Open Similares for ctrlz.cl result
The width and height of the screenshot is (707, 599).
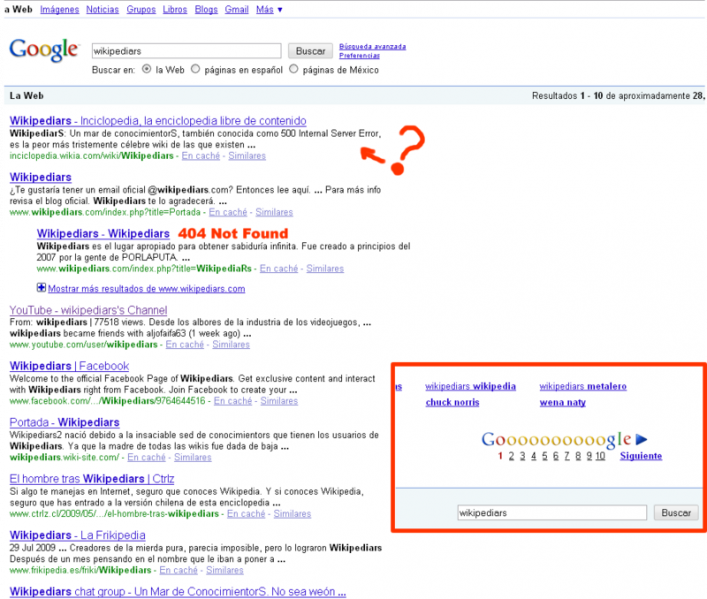(292, 513)
